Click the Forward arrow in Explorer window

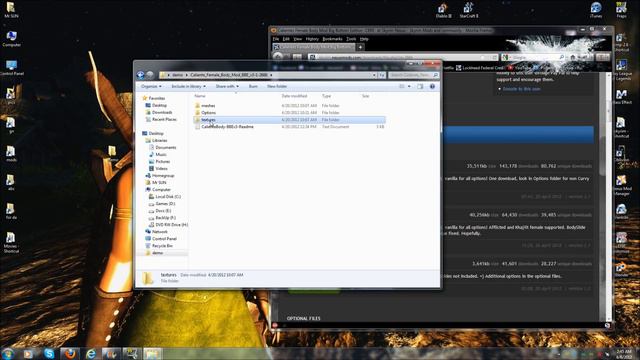pyautogui.click(x=150, y=75)
